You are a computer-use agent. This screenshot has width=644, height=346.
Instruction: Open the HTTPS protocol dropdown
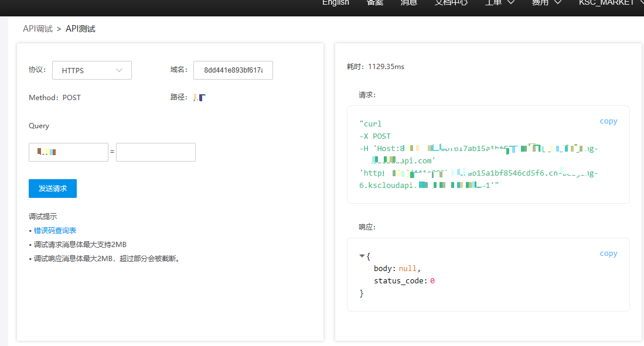92,70
